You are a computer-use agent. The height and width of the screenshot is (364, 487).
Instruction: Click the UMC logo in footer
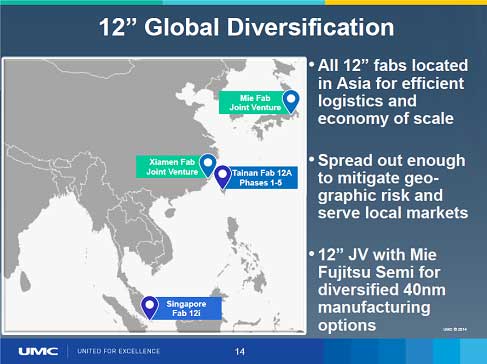click(x=38, y=351)
